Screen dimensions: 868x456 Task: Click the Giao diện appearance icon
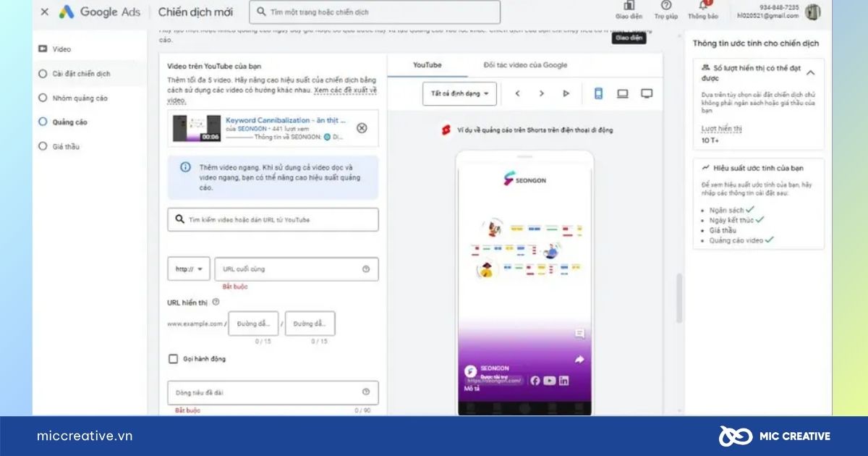[628, 12]
